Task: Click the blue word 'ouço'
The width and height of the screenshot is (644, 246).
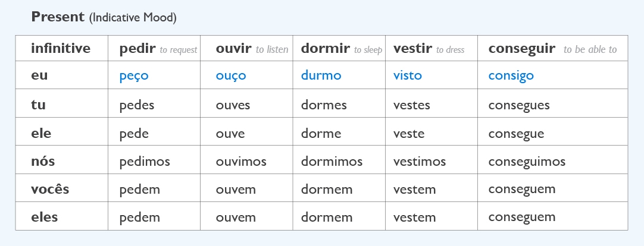Action: (x=231, y=75)
